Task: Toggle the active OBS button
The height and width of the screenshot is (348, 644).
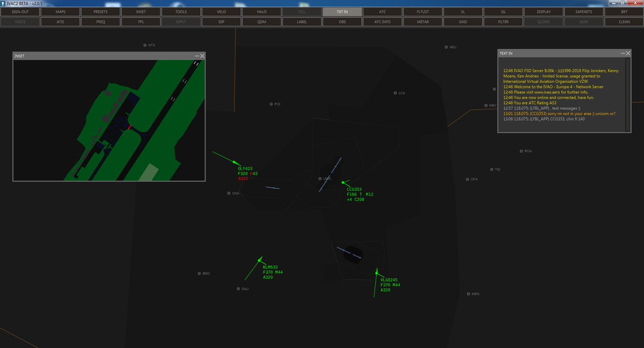Action: tap(342, 22)
